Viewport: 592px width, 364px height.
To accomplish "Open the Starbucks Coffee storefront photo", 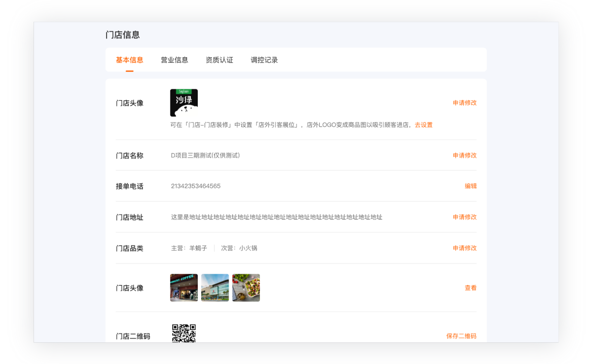I will click(x=184, y=288).
